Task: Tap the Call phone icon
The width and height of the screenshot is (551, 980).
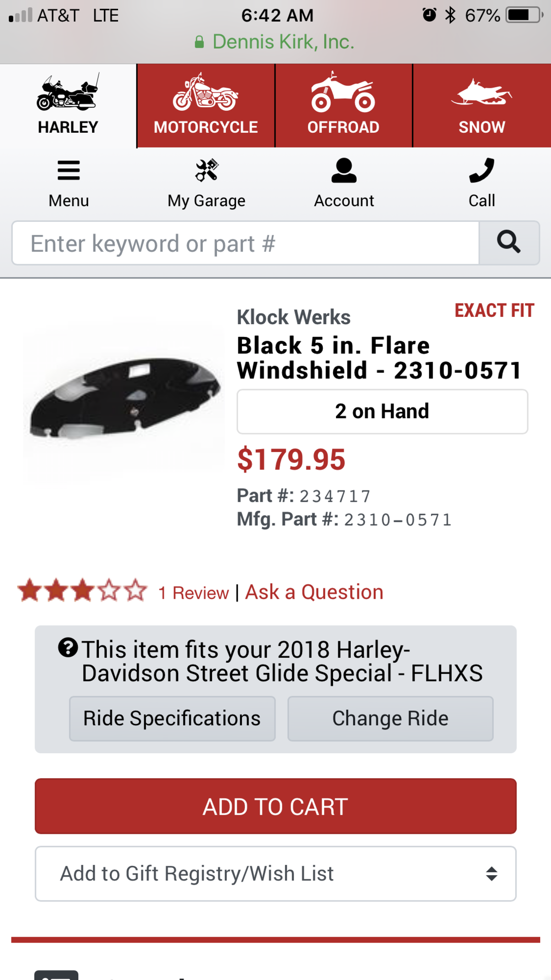Action: tap(482, 171)
